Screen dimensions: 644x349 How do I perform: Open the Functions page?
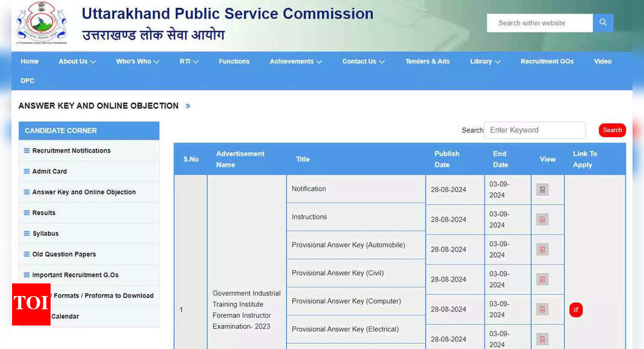coord(234,61)
